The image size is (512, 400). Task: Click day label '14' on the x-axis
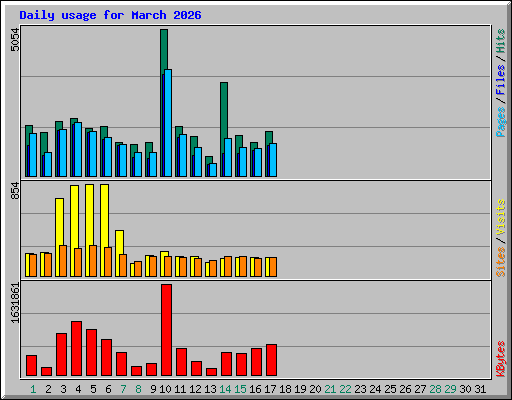click(225, 389)
